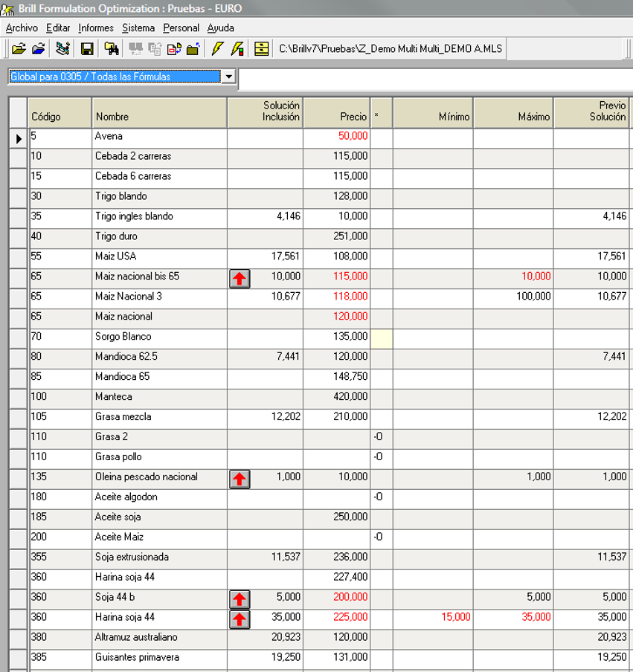
Task: Open the Sistema menu
Action: (138, 28)
